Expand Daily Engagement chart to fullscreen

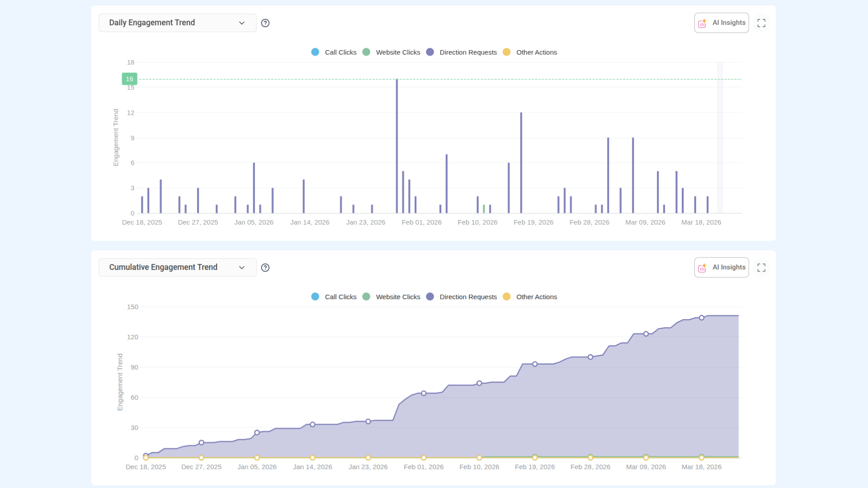click(761, 23)
